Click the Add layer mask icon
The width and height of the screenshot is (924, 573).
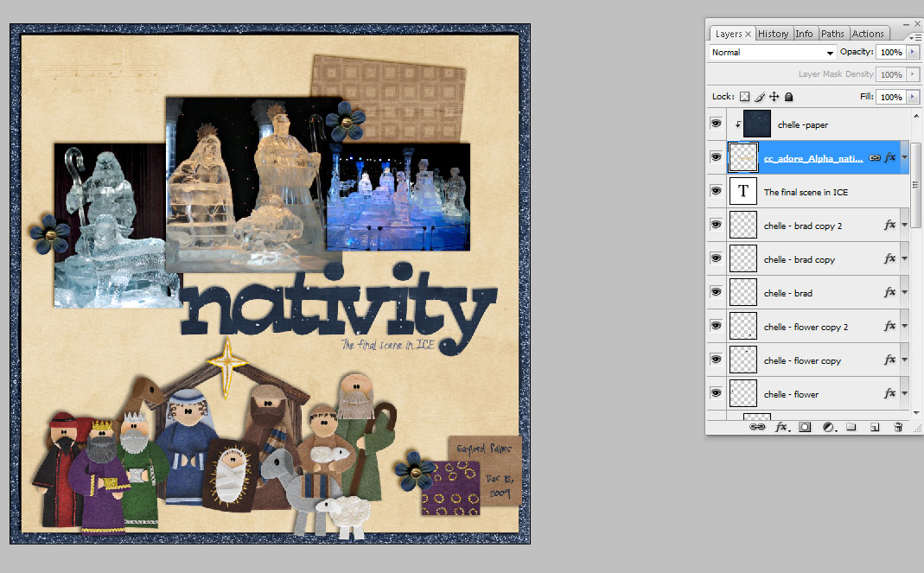[805, 427]
